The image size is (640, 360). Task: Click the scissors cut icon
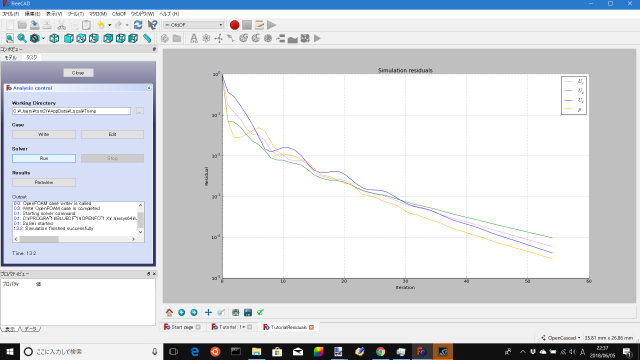tap(61, 25)
